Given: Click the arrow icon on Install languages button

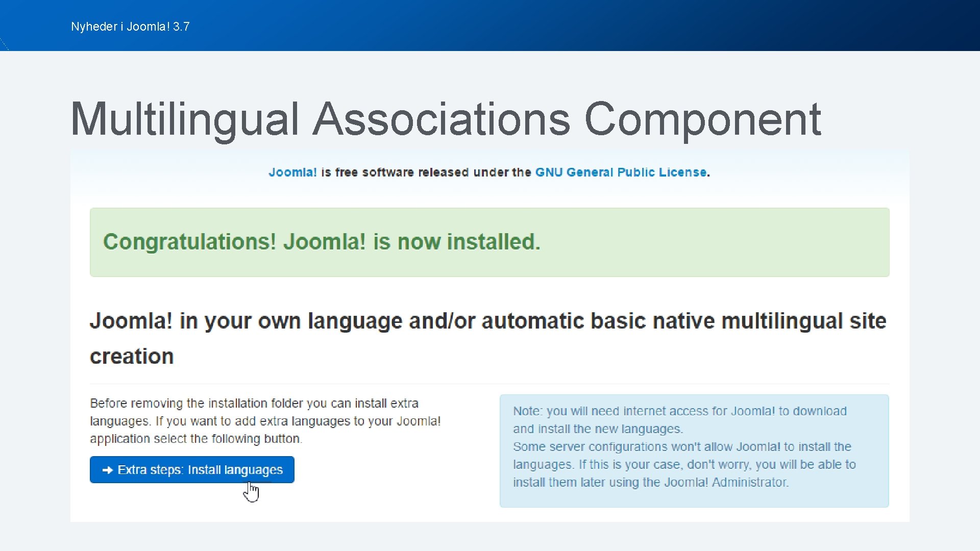Looking at the screenshot, I should 108,470.
